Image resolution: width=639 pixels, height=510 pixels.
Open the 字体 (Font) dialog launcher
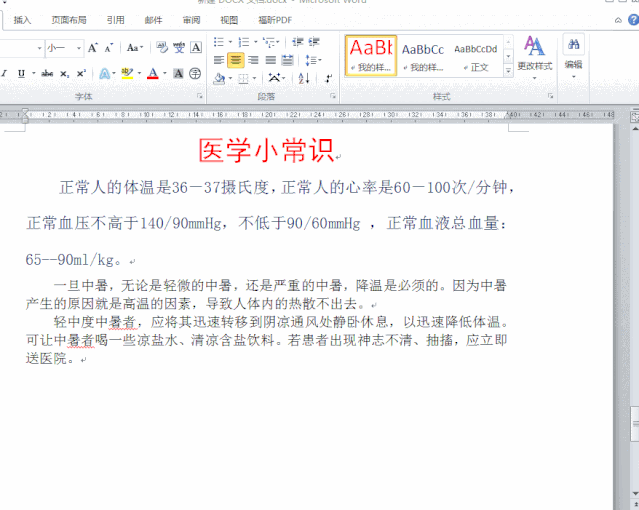(200, 96)
